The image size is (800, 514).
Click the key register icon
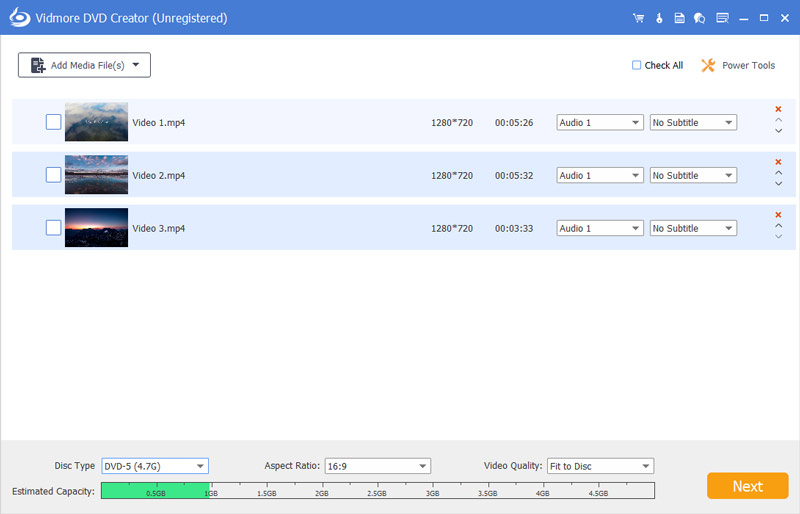click(659, 18)
